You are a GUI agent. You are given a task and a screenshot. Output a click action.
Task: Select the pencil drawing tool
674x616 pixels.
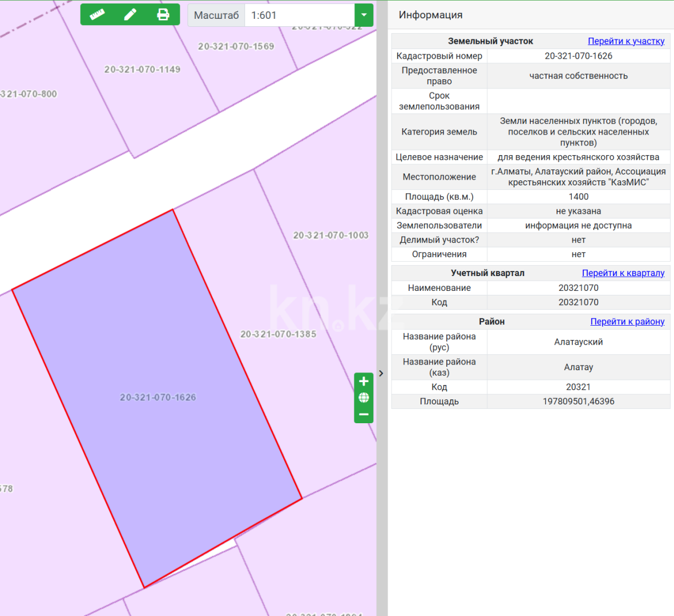pyautogui.click(x=130, y=14)
